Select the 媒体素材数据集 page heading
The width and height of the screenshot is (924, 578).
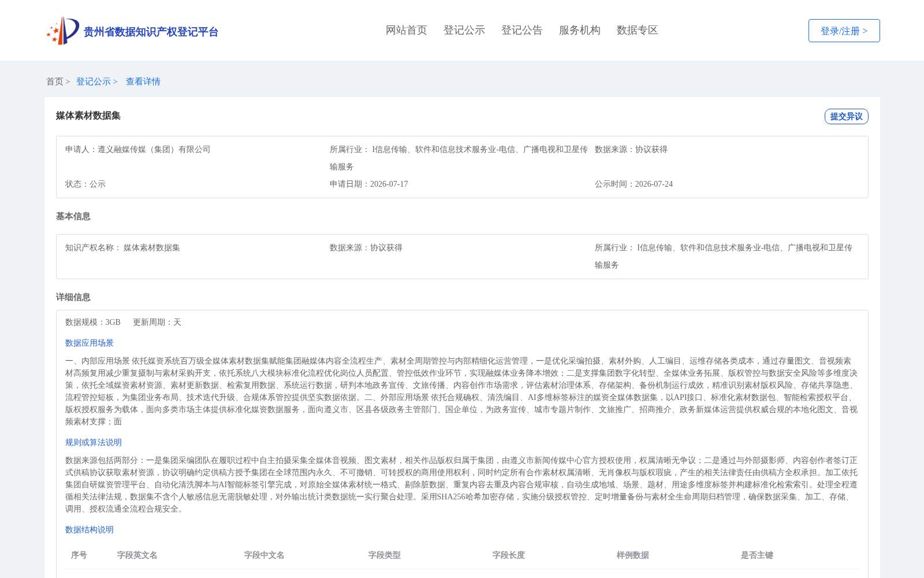88,116
